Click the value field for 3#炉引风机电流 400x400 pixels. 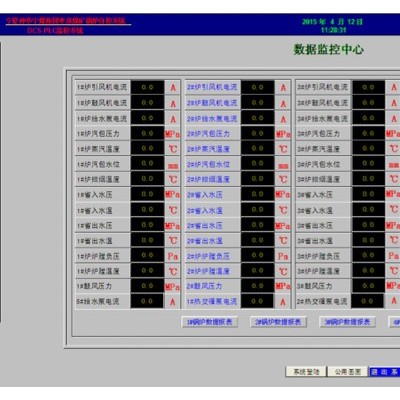point(368,87)
